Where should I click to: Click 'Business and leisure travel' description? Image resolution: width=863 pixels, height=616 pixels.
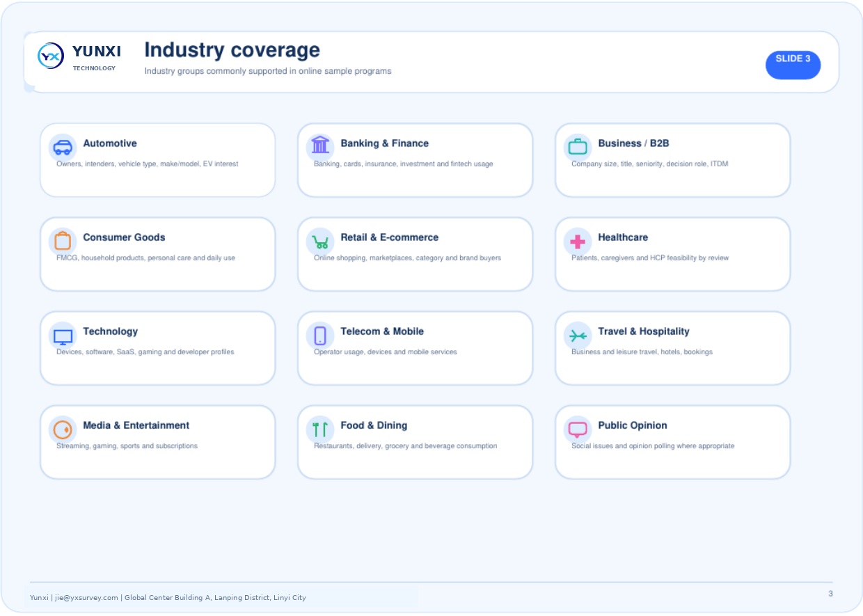pyautogui.click(x=642, y=352)
